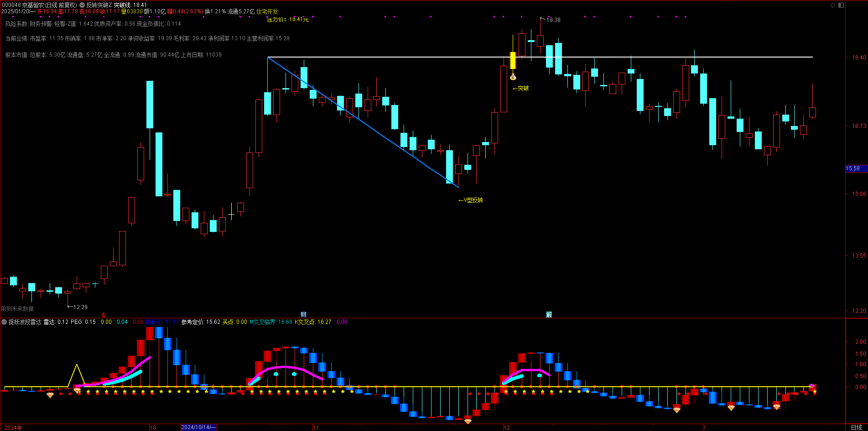Click the diamond signal at radar panel's lowest trough
The image size is (868, 431).
tap(468, 421)
